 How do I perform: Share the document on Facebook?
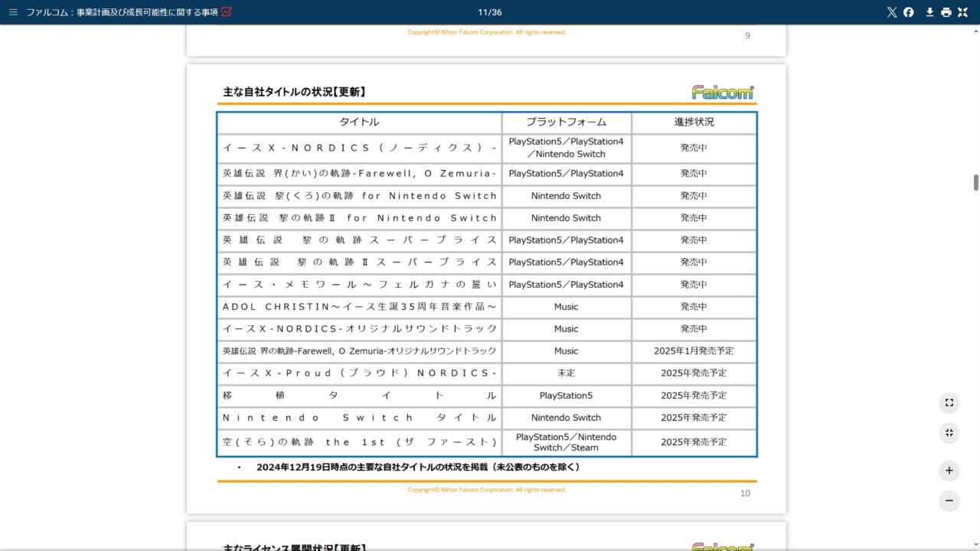(x=909, y=12)
